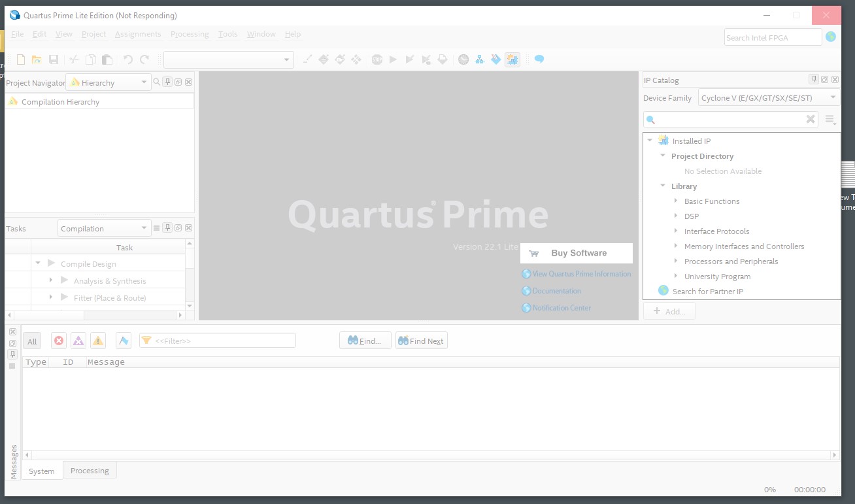Launch the Timing Analyzer clock icon

[463, 59]
